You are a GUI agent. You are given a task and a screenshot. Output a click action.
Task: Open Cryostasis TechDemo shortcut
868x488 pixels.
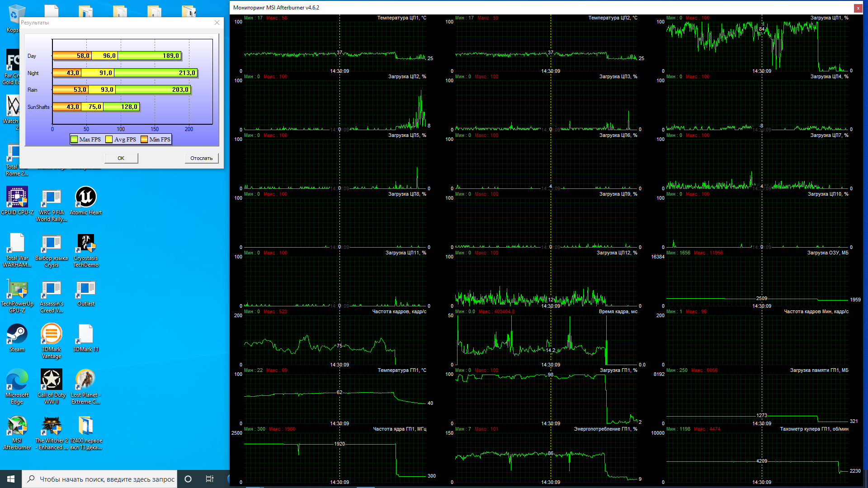click(85, 244)
